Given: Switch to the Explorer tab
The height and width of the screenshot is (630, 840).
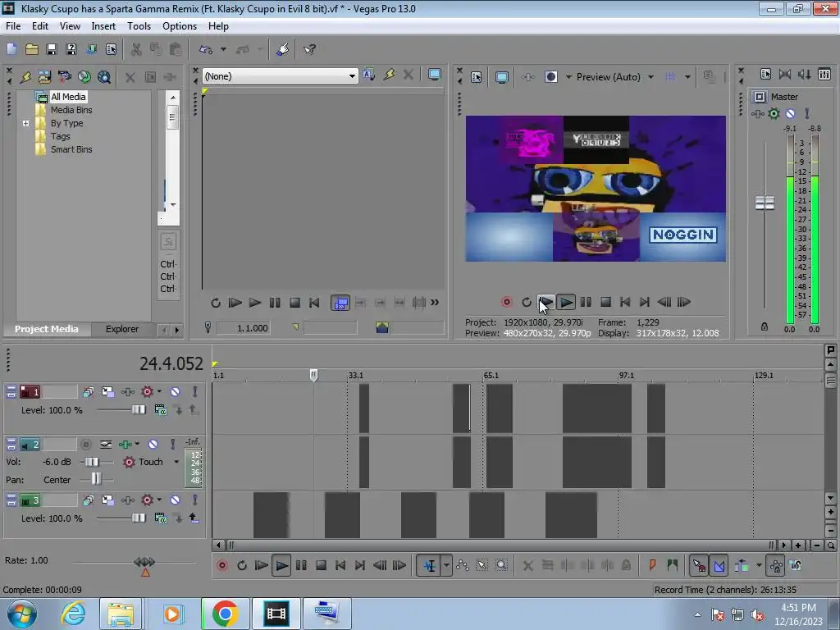Looking at the screenshot, I should coord(121,329).
